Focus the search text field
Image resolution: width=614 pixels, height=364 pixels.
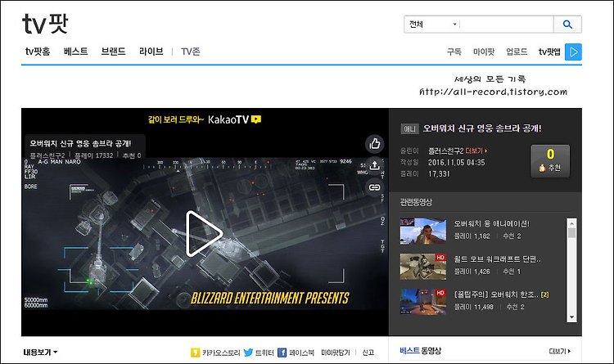click(x=507, y=25)
